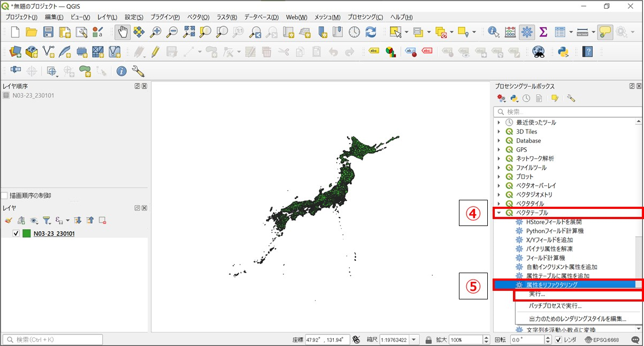Toggle the scale lock padlock icon
This screenshot has height=346, width=644.
pyautogui.click(x=428, y=340)
